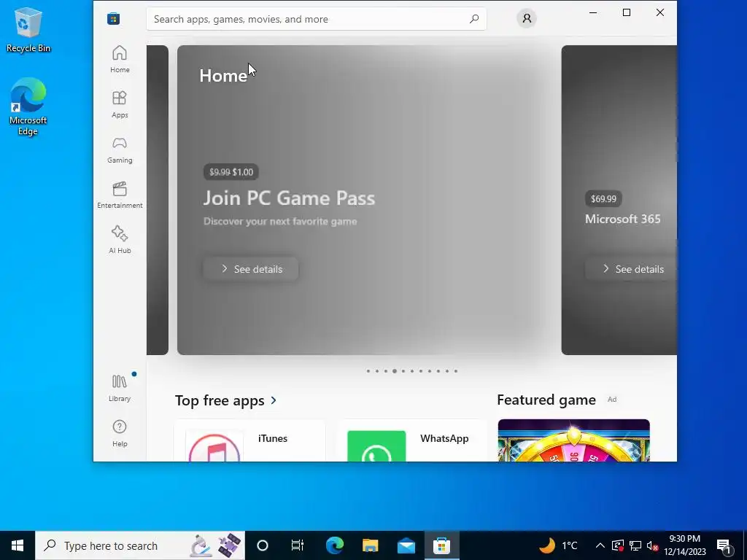Click the $69.99 price badge
This screenshot has width=747, height=560.
click(603, 198)
